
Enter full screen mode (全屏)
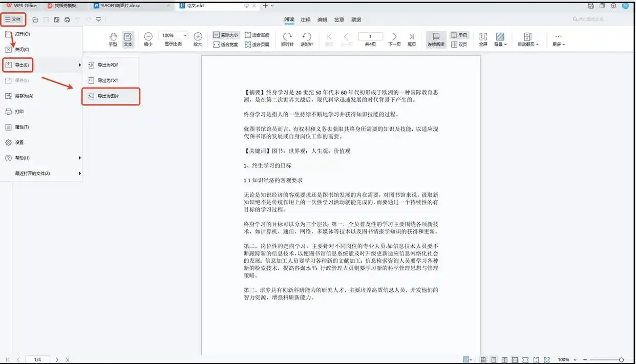(x=483, y=39)
